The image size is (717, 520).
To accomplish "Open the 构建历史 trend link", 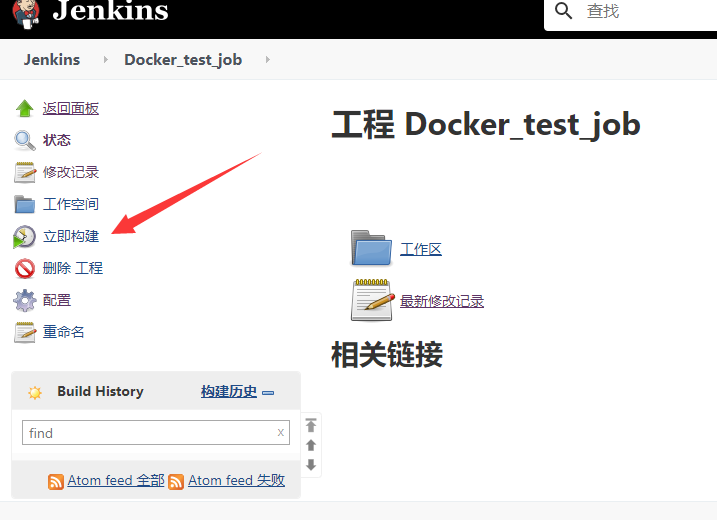I will click(x=229, y=391).
